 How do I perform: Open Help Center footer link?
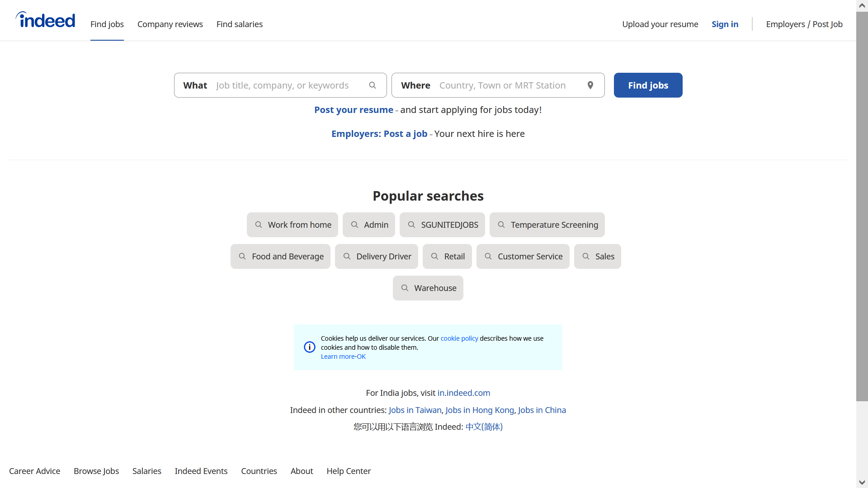(349, 471)
